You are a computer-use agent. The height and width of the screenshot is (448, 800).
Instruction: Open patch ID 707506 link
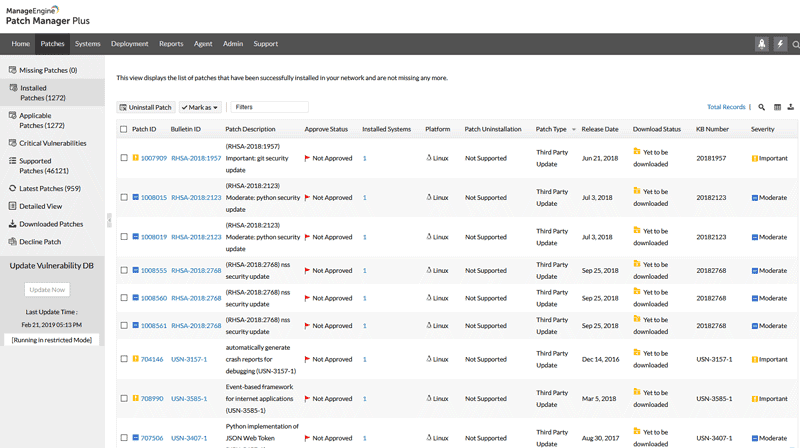click(152, 438)
